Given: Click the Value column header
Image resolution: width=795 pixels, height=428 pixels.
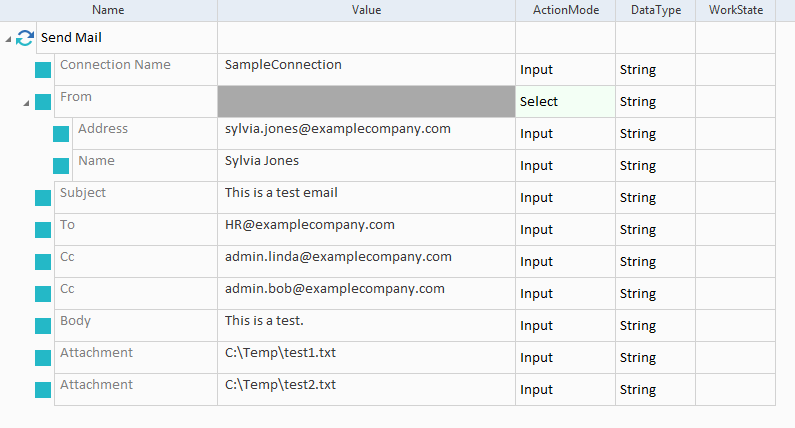Looking at the screenshot, I should 366,10.
